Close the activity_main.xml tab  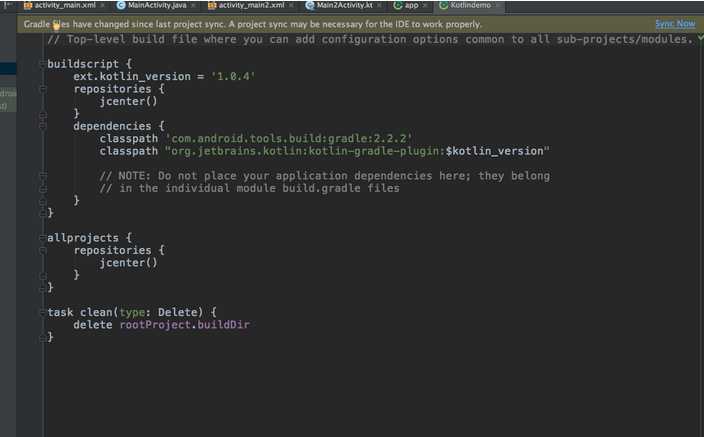(x=103, y=5)
